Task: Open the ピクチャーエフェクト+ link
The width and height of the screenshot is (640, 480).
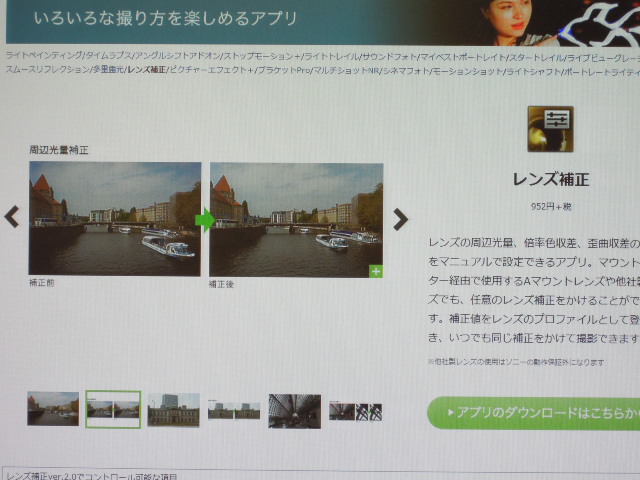Action: pos(211,70)
